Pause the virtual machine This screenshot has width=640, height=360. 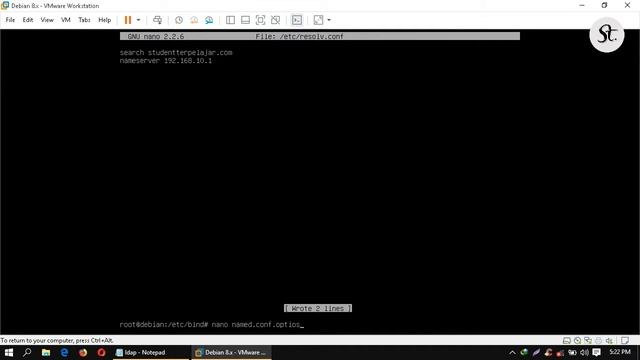click(128, 20)
